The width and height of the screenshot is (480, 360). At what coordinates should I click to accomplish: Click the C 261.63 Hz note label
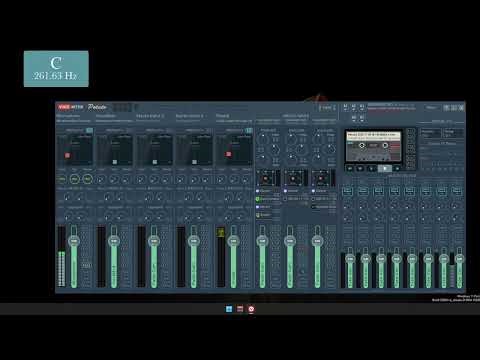pyautogui.click(x=56, y=69)
